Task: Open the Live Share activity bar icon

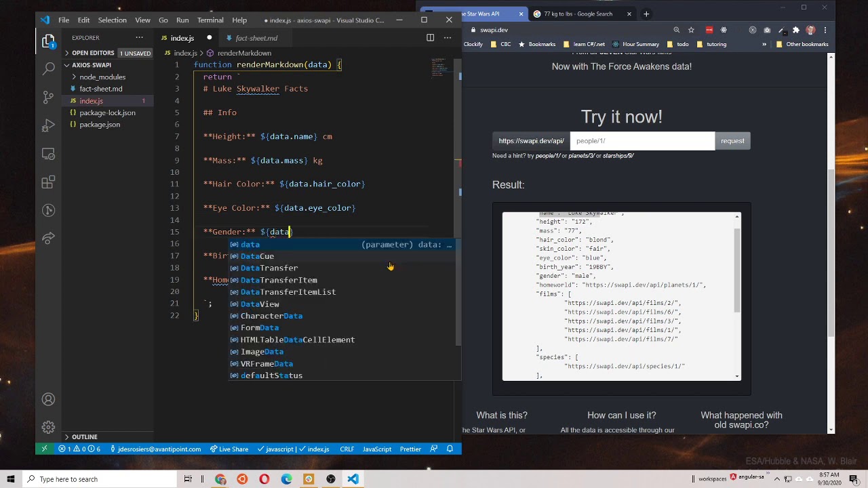Action: (x=48, y=239)
